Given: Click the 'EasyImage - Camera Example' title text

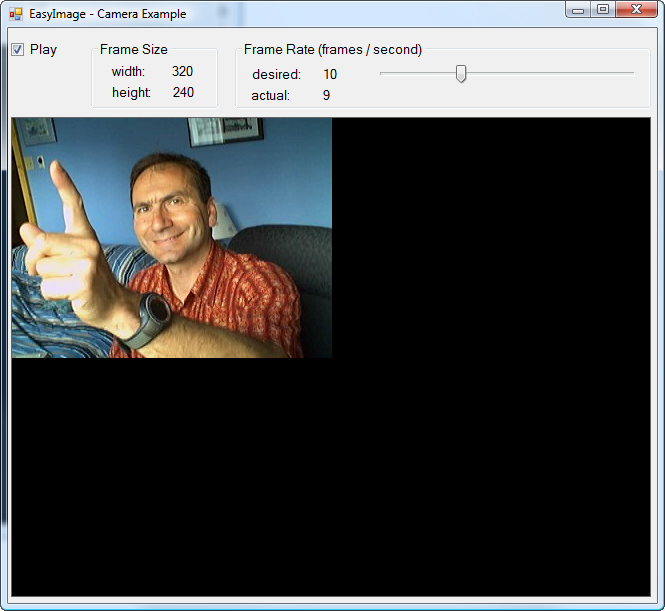Looking at the screenshot, I should (108, 14).
